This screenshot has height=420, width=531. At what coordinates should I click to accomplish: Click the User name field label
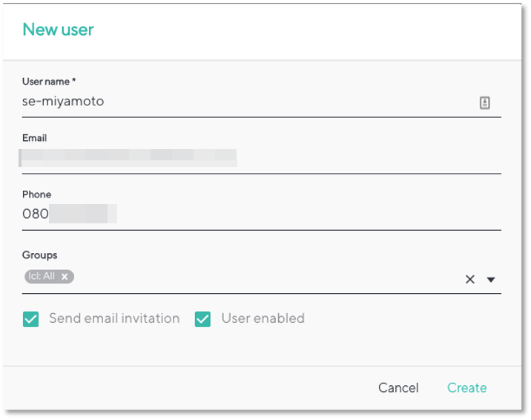click(x=49, y=82)
